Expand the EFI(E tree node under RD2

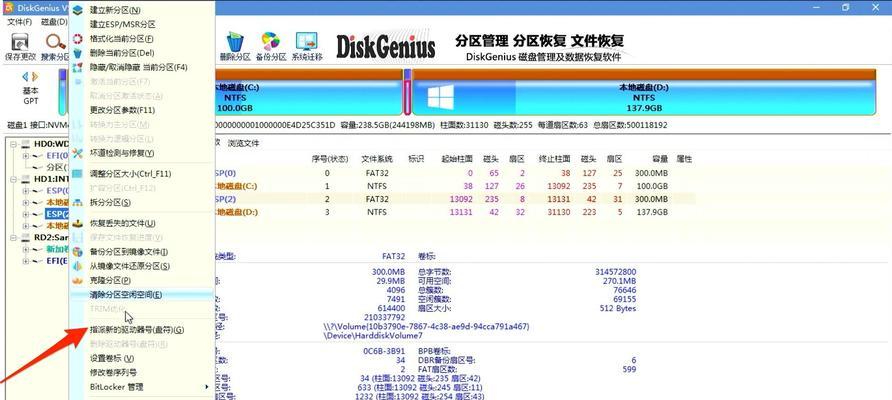click(x=26, y=261)
